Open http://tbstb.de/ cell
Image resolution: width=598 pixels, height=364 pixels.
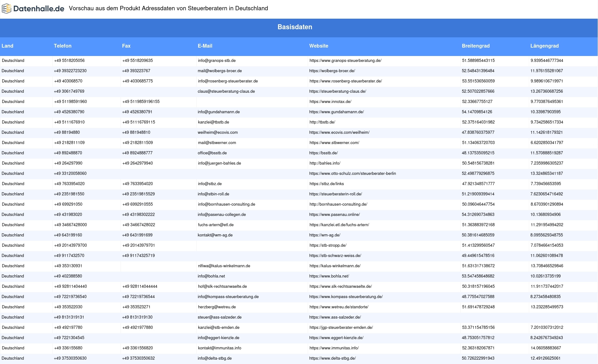(x=322, y=122)
